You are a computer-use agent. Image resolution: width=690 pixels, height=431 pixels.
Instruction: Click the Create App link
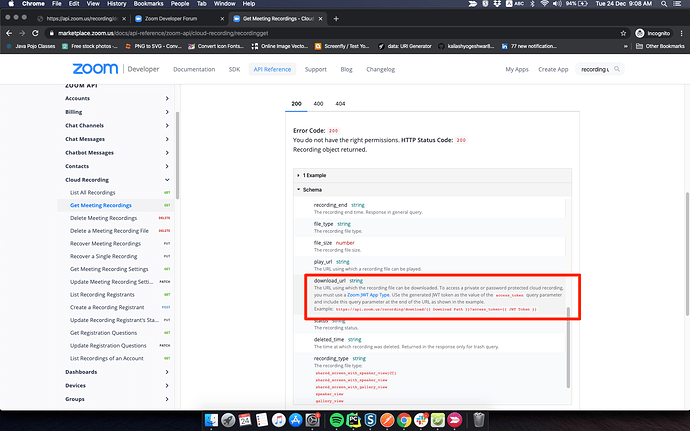pos(553,69)
